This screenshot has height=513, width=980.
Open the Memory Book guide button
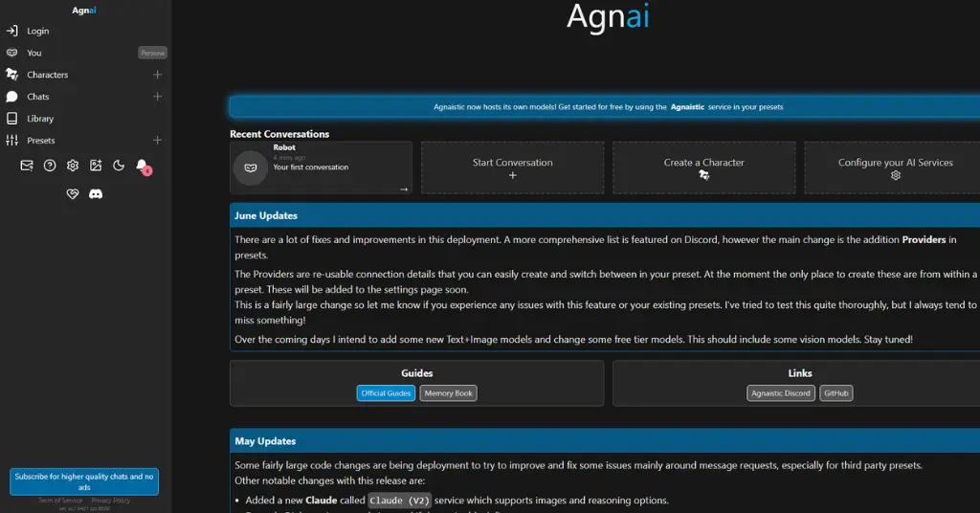click(x=448, y=393)
